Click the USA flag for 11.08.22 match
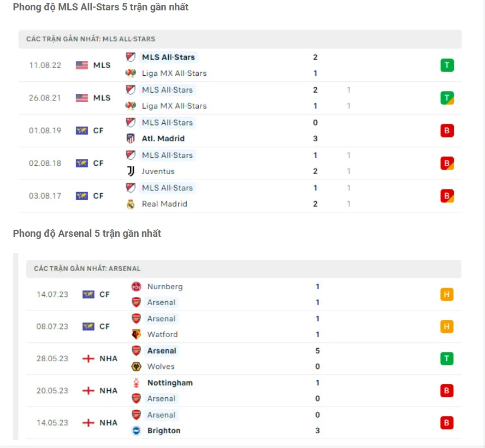 pyautogui.click(x=82, y=65)
